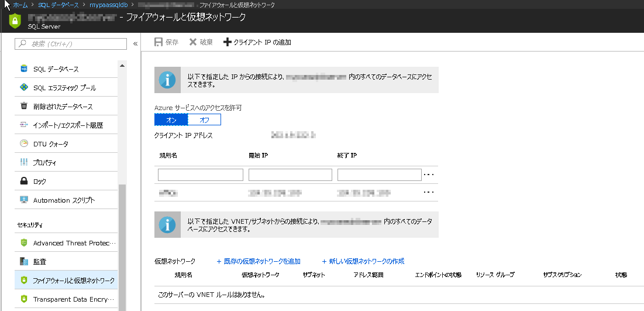This screenshot has height=311, width=644.
Task: Collapse the sidebar with the double chevron
Action: [x=135, y=44]
